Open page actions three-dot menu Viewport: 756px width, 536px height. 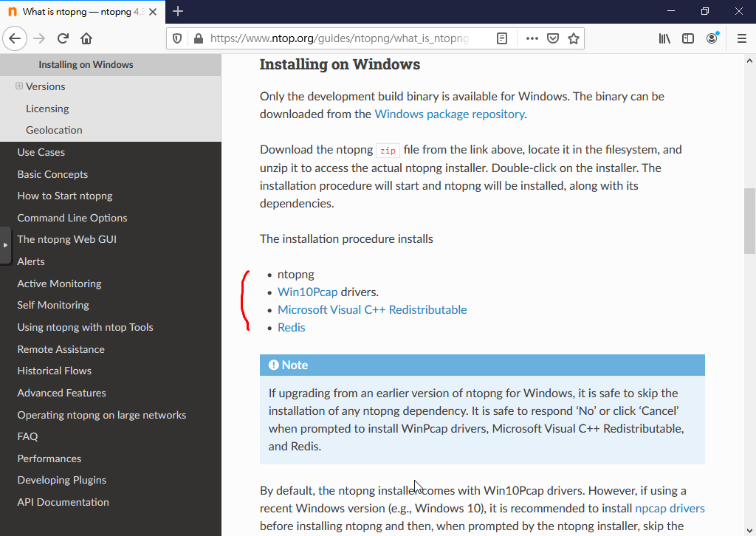tap(532, 38)
